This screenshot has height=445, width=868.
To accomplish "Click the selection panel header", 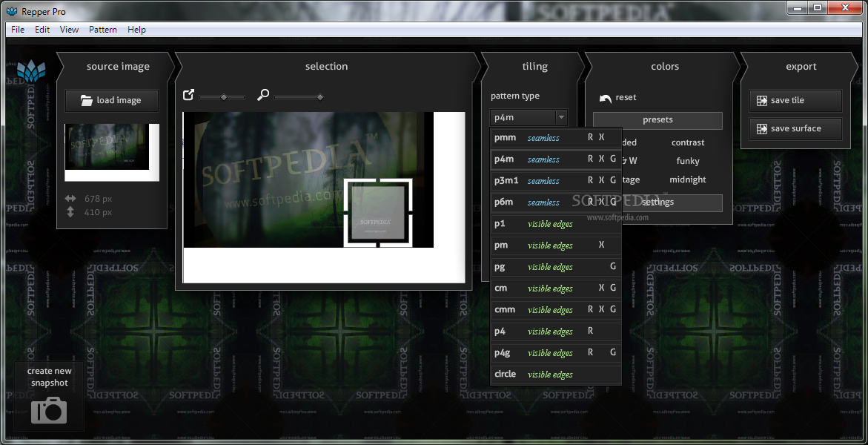I will (x=327, y=67).
